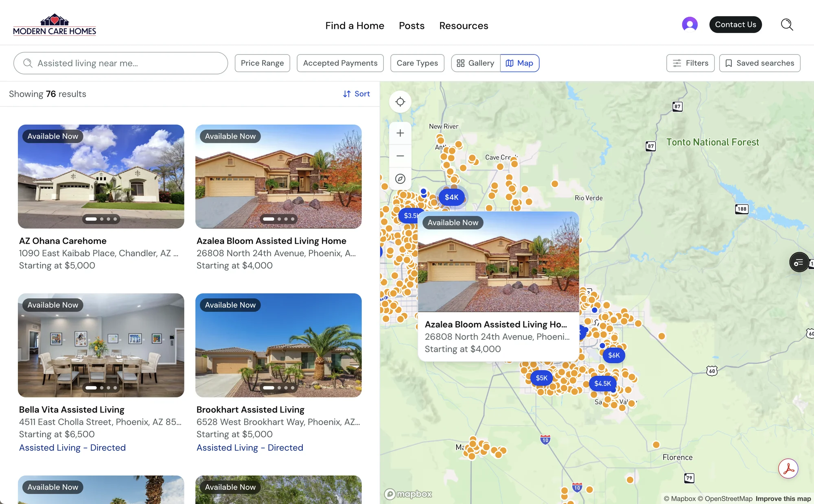Open the Resources menu

coord(464,26)
